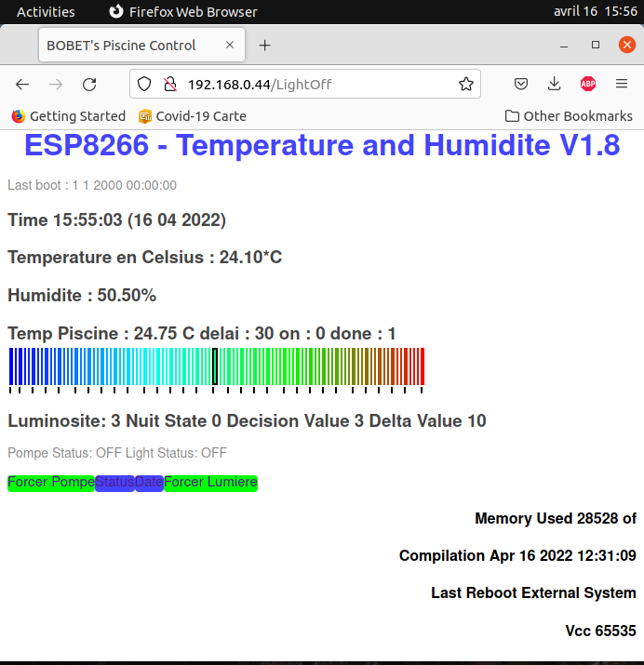Open Adblock Plus extension menu
Image resolution: width=644 pixels, height=665 pixels.
point(588,84)
